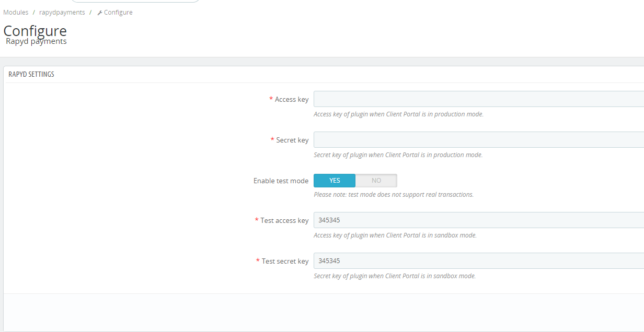Click the Secret key field label
The image size is (644, 332).
[x=292, y=140]
